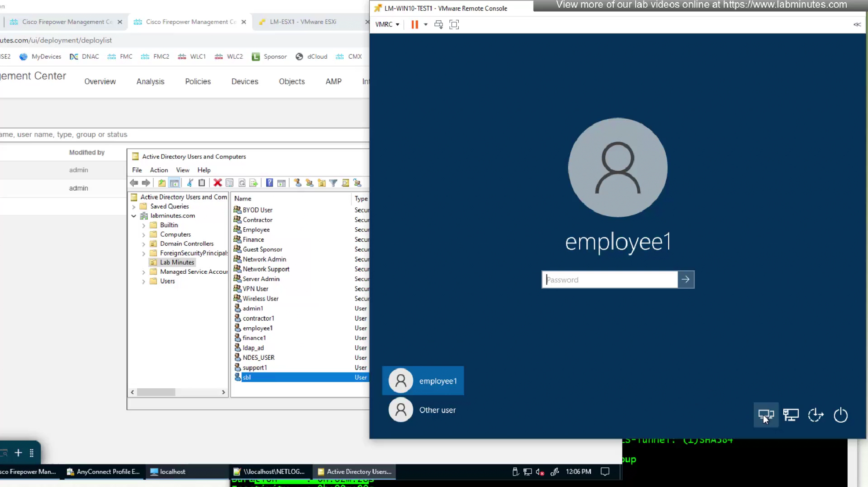Toggle VMRC full screen mode icon
Screen dimensions: 868x487
pyautogui.click(x=454, y=25)
